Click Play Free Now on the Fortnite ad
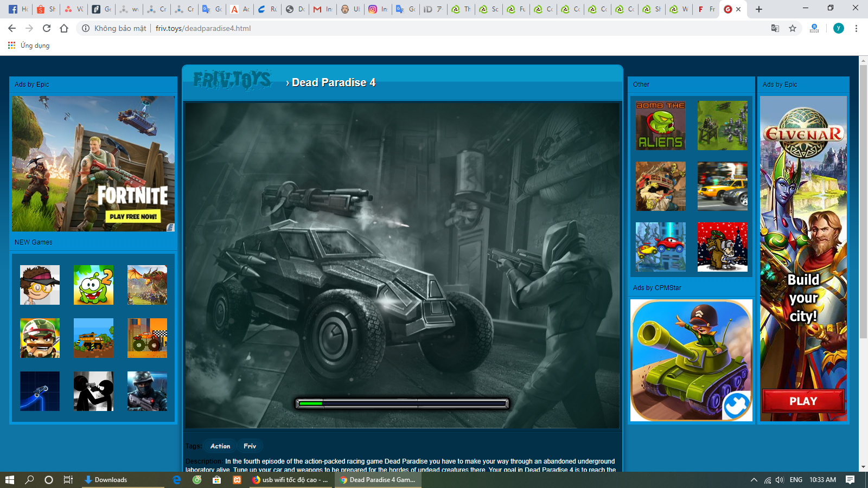The width and height of the screenshot is (868, 488). (x=133, y=216)
